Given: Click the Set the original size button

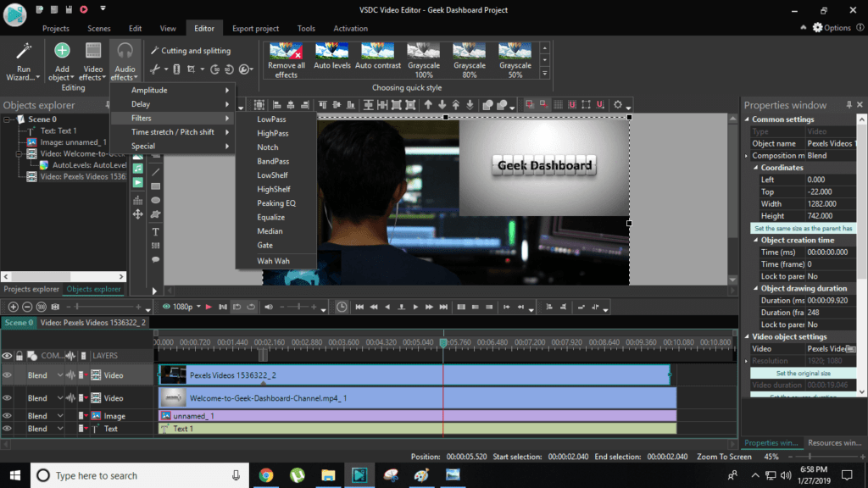Looking at the screenshot, I should [804, 373].
